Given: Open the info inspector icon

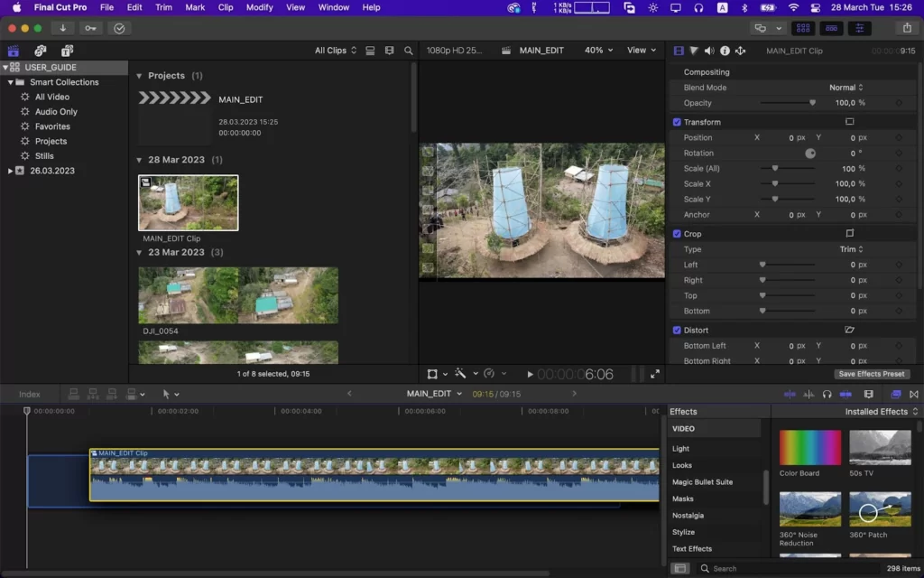Looking at the screenshot, I should coord(725,51).
